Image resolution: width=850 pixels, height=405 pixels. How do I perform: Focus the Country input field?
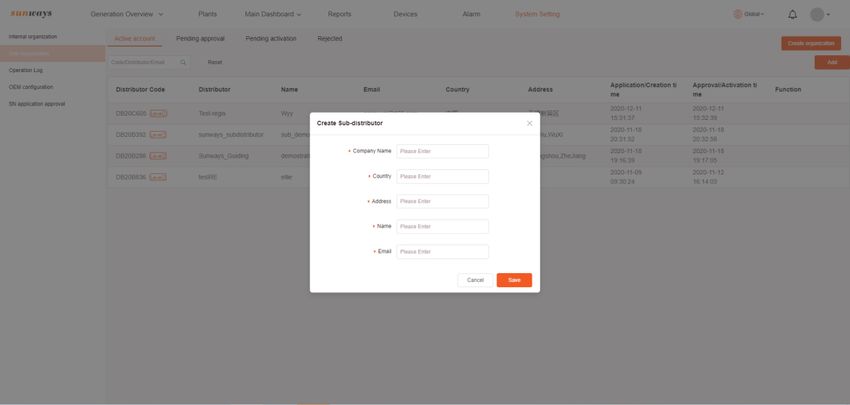(x=442, y=177)
